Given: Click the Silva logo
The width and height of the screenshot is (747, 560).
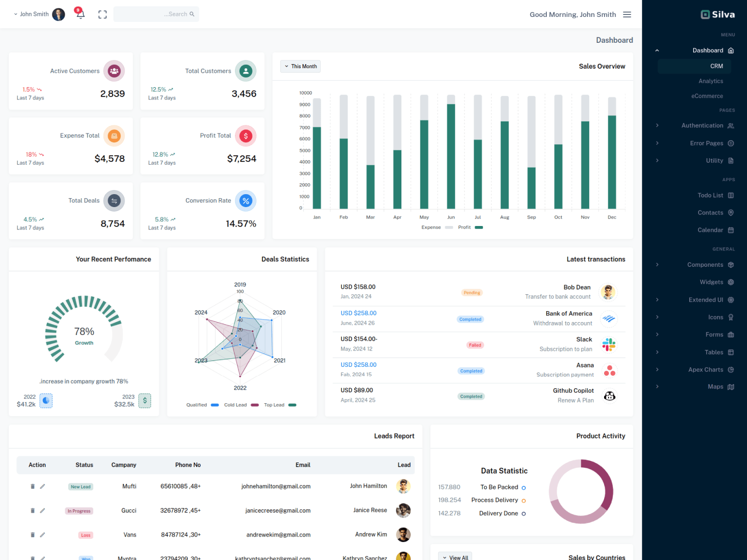Looking at the screenshot, I should (x=718, y=14).
